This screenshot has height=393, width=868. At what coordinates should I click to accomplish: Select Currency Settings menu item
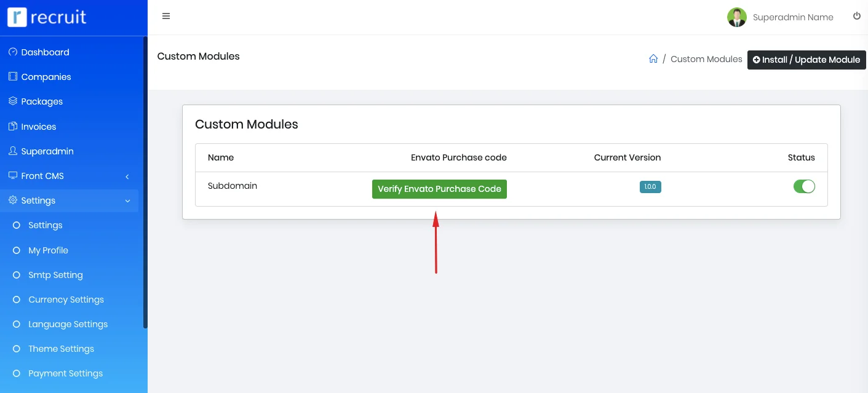[66, 300]
